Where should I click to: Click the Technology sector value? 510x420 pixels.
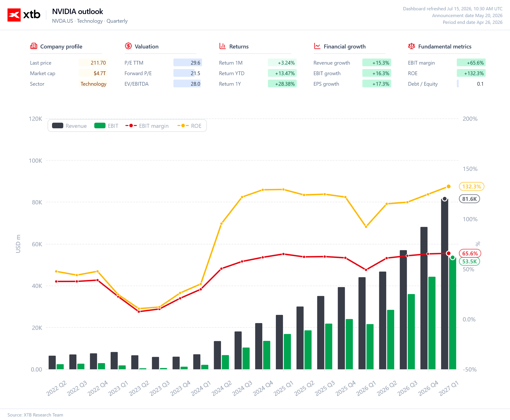tap(93, 84)
